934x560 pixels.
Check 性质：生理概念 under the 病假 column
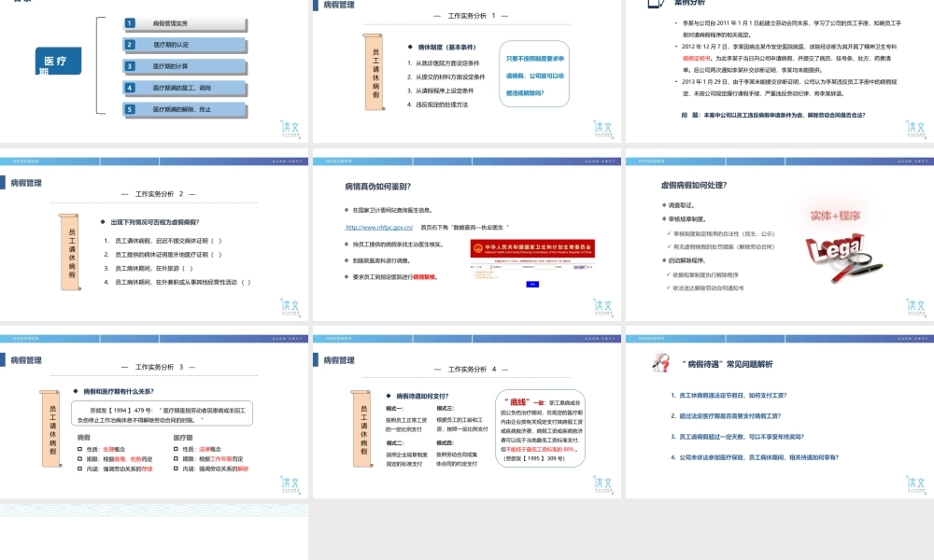(x=78, y=449)
